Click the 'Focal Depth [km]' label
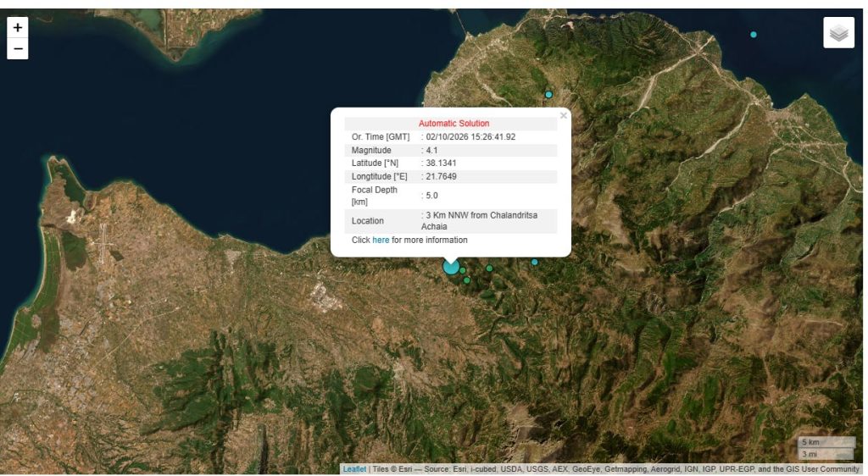The height and width of the screenshot is (476, 868). tap(374, 196)
